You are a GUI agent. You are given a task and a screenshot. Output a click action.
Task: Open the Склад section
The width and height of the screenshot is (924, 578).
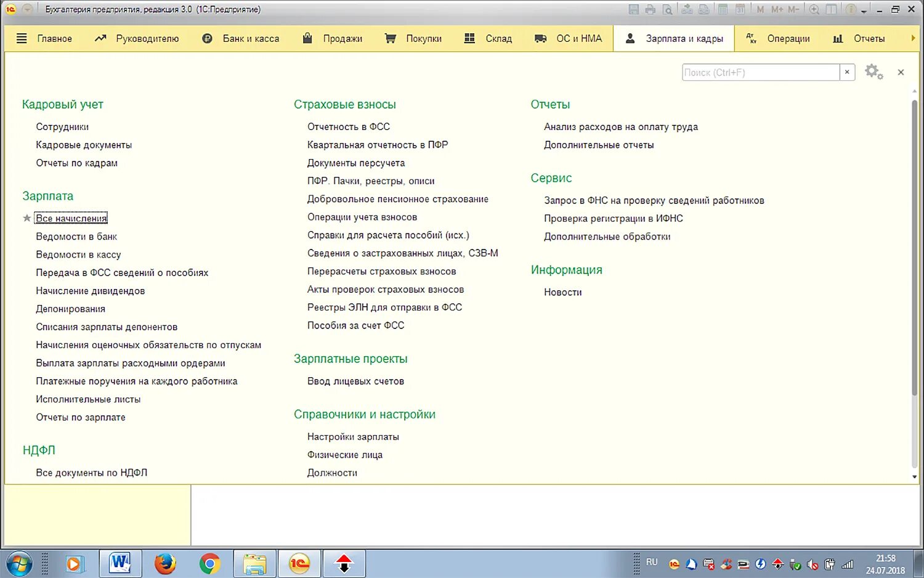(488, 38)
